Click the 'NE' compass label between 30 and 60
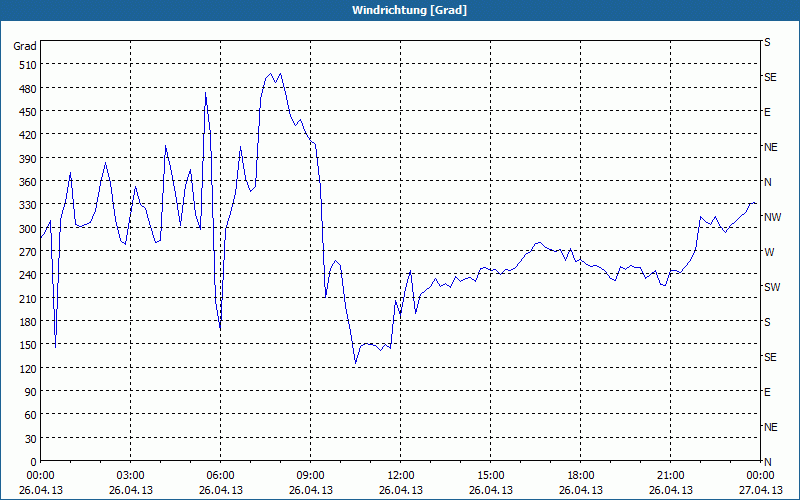 pos(771,427)
